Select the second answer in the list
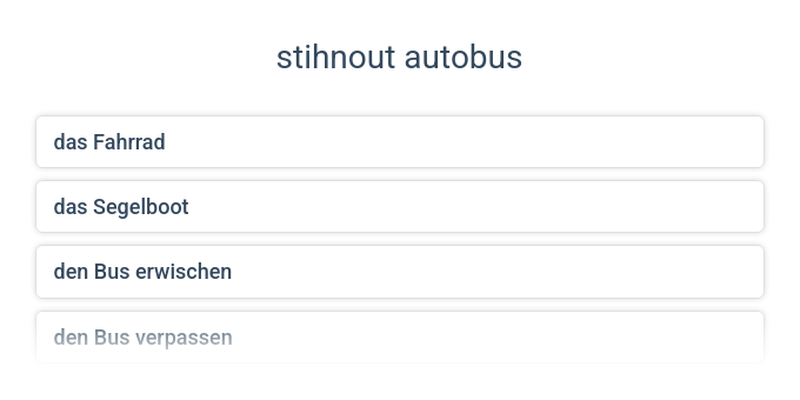Image resolution: width=800 pixels, height=400 pixels. coord(400,207)
